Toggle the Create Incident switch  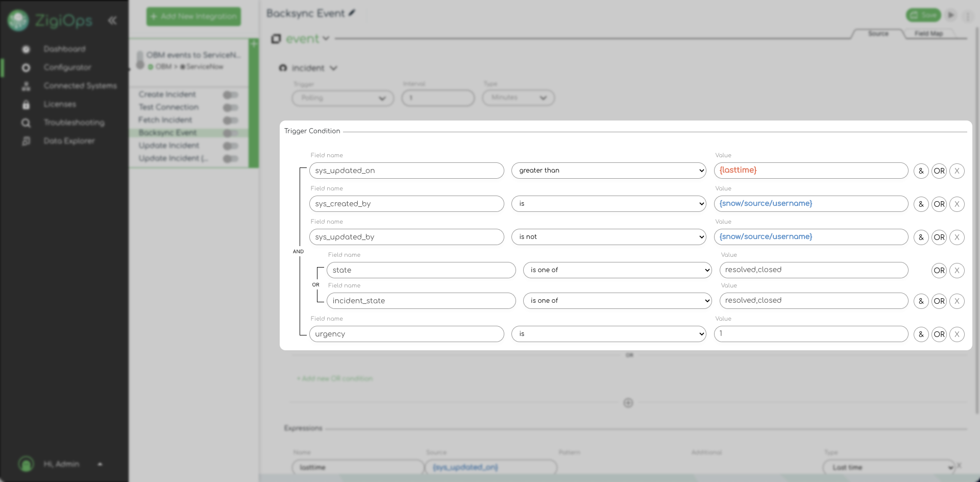point(230,95)
